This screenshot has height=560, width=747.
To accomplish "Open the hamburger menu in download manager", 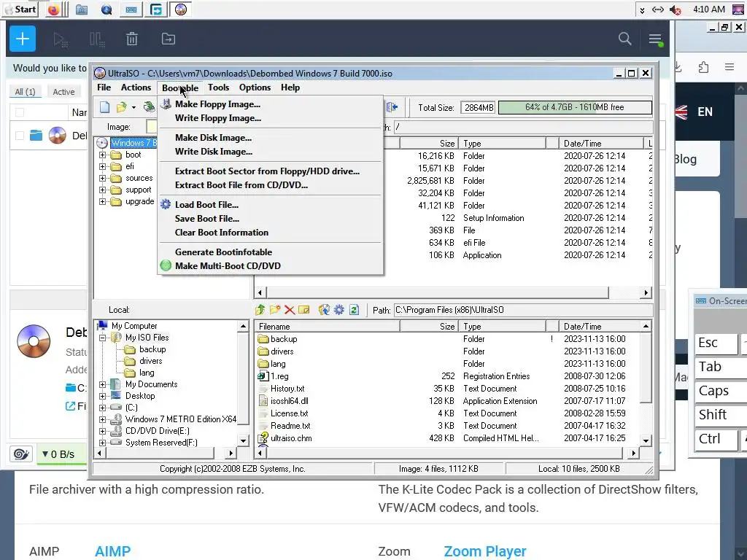I will tap(656, 39).
